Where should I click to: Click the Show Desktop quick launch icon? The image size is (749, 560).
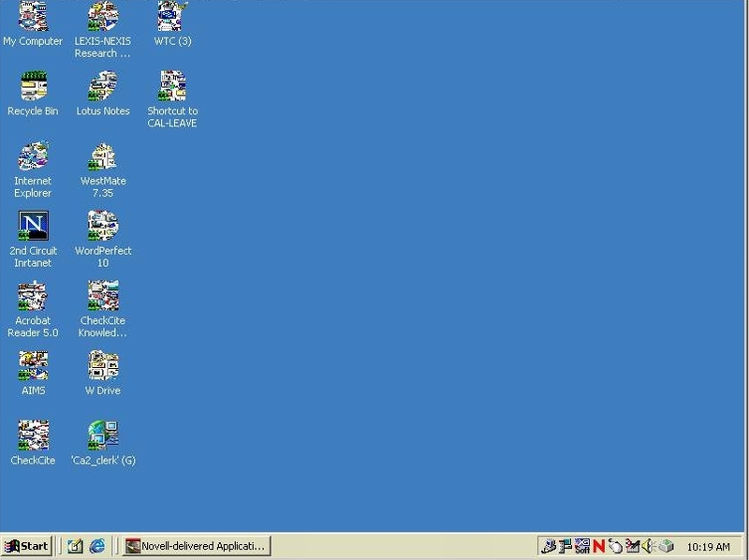pos(75,546)
